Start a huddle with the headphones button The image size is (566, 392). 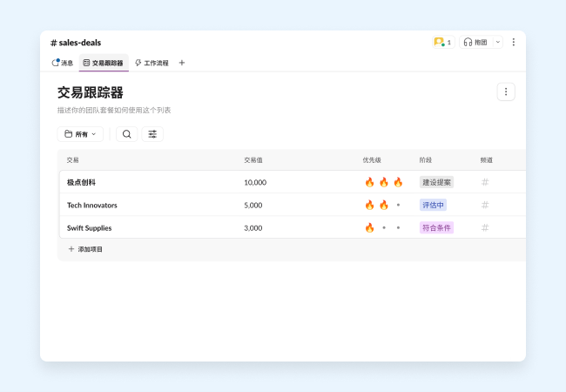(475, 42)
